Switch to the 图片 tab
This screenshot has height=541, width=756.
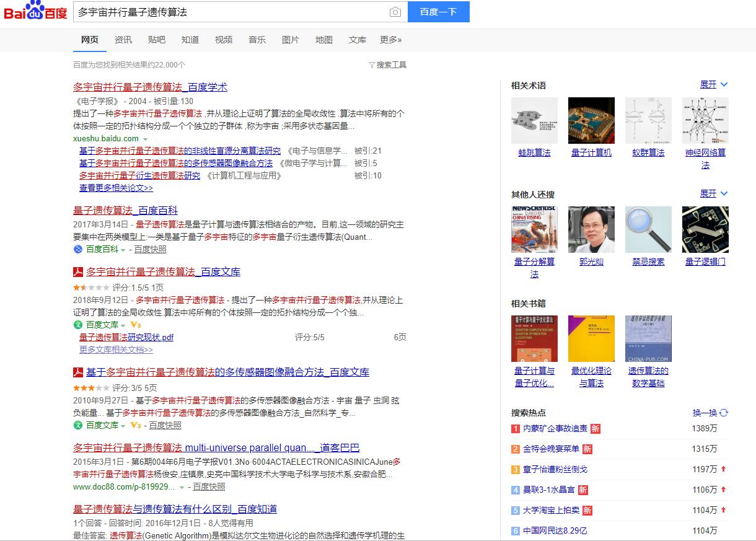pos(290,40)
